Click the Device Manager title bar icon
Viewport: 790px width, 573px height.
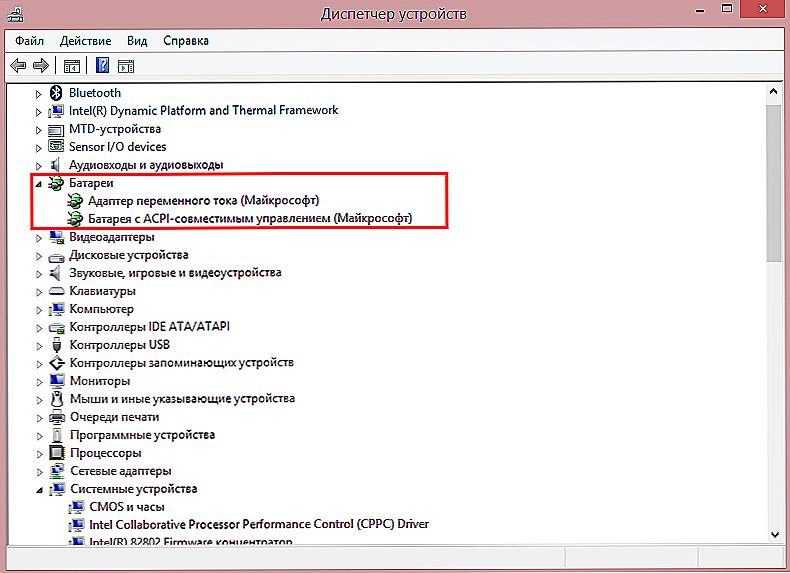click(x=16, y=13)
